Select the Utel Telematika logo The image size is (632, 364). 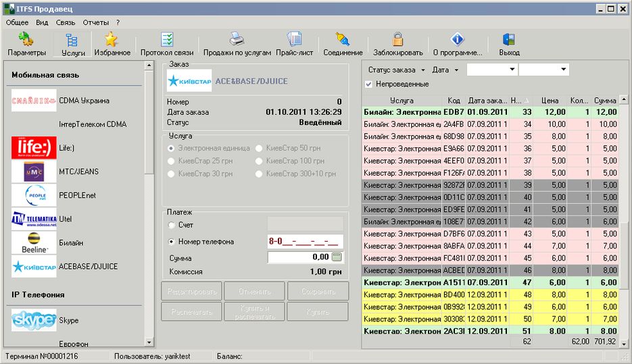click(x=34, y=219)
